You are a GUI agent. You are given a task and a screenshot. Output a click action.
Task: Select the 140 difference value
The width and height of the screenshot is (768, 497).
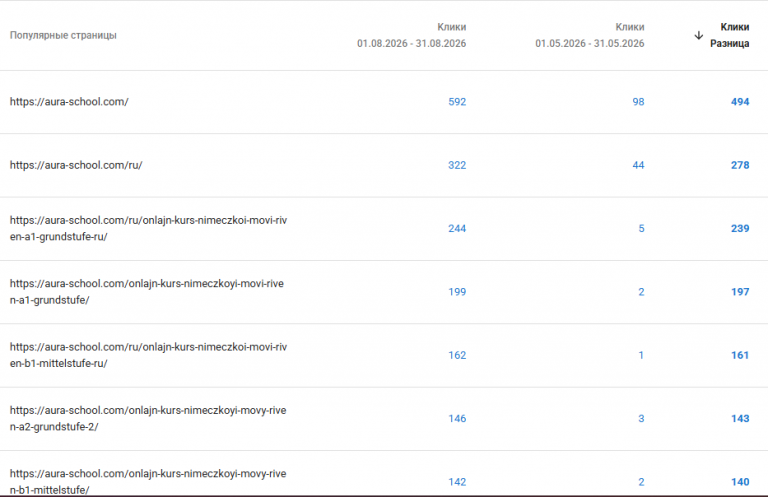pos(740,482)
